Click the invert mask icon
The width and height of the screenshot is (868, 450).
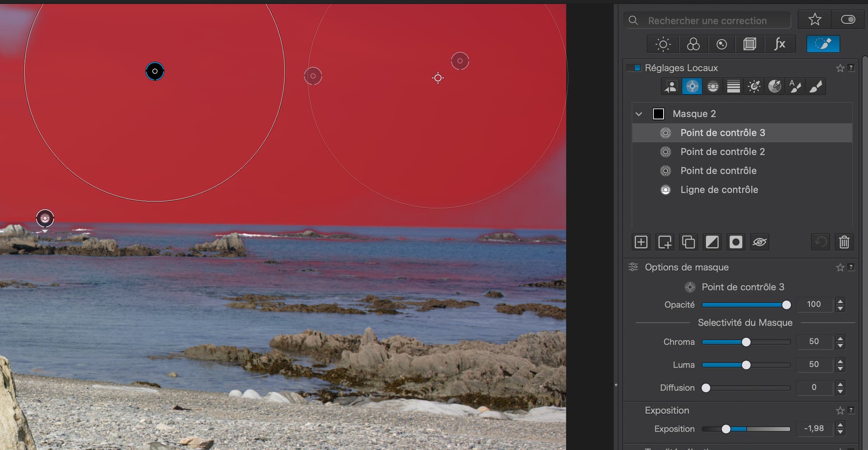[712, 242]
